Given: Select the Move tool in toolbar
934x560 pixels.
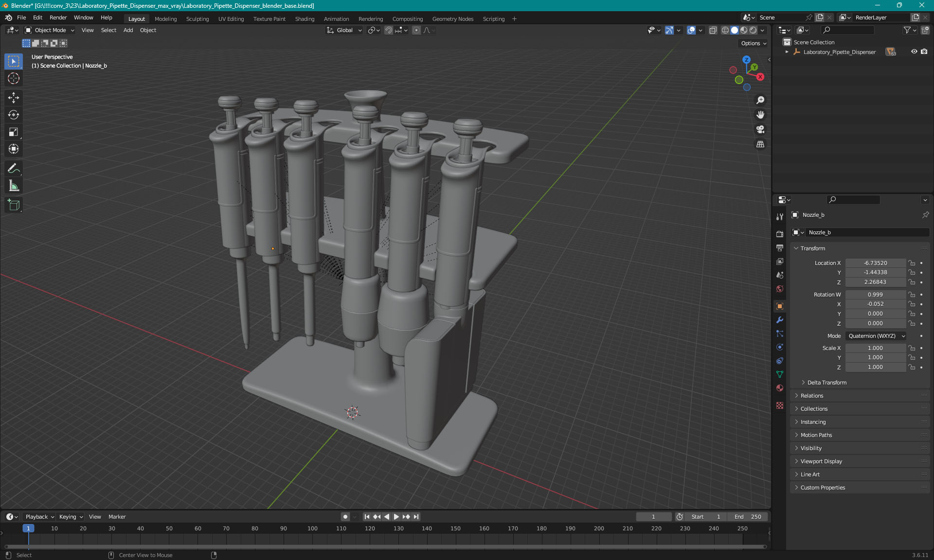Looking at the screenshot, I should 14,97.
